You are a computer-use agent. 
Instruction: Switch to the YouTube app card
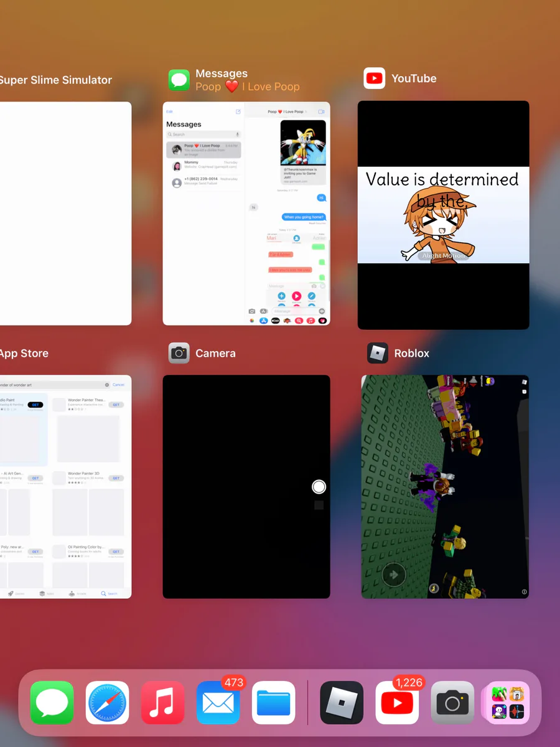(444, 215)
